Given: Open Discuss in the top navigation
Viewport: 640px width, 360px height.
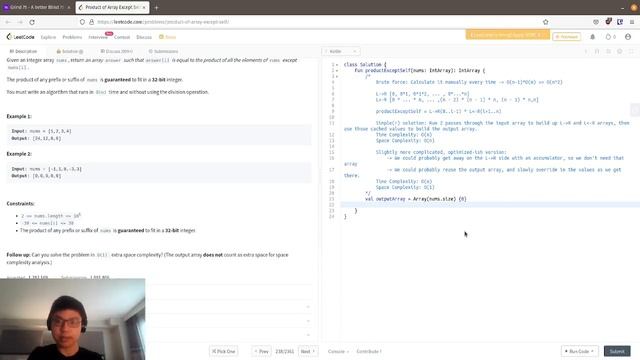Looking at the screenshot, I should (144, 37).
